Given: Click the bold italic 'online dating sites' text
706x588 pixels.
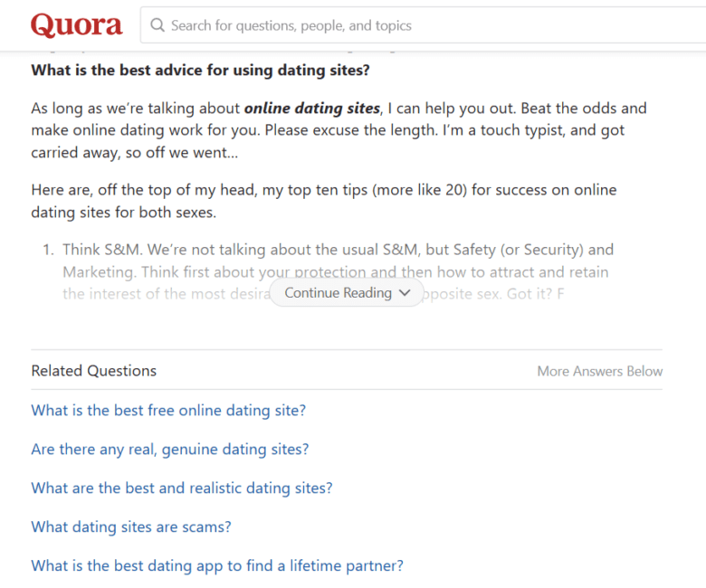Looking at the screenshot, I should 312,109.
